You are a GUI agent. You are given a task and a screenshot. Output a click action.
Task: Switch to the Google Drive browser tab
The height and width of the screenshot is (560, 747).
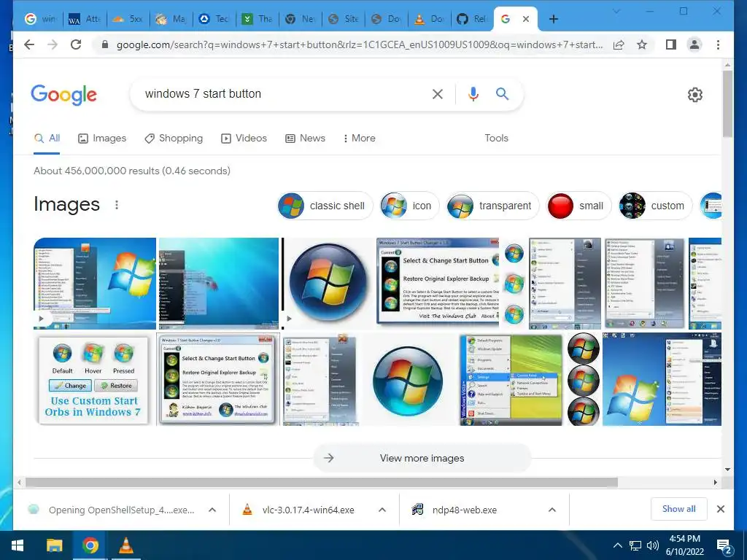(x=214, y=19)
